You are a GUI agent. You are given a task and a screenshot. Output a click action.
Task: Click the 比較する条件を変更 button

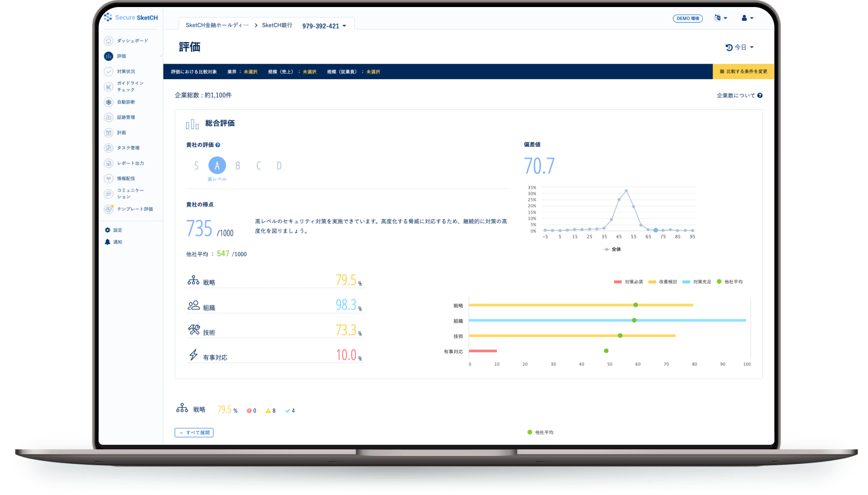(744, 72)
